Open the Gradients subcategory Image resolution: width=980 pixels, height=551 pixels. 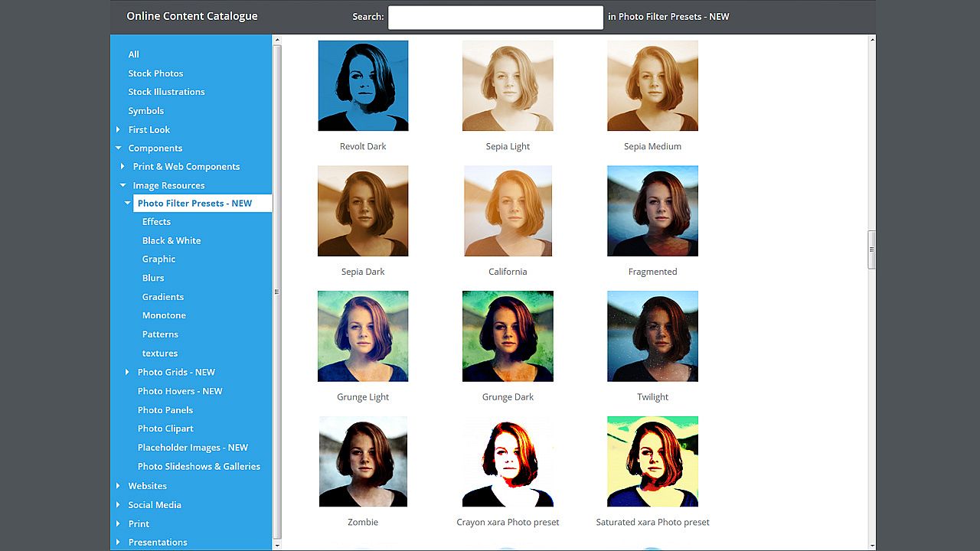[163, 297]
